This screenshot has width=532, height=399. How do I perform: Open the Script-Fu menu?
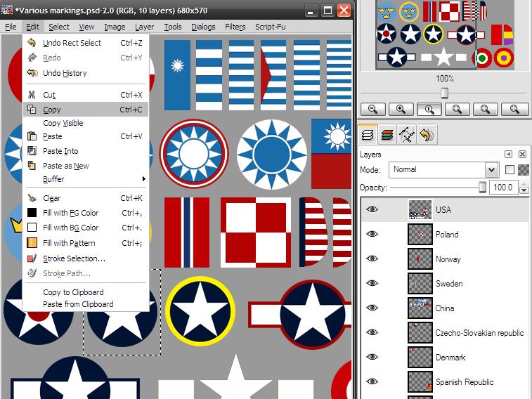[x=271, y=27]
